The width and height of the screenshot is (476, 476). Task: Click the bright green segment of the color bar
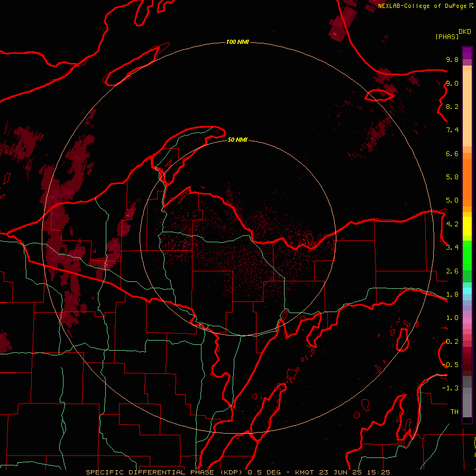(x=467, y=255)
